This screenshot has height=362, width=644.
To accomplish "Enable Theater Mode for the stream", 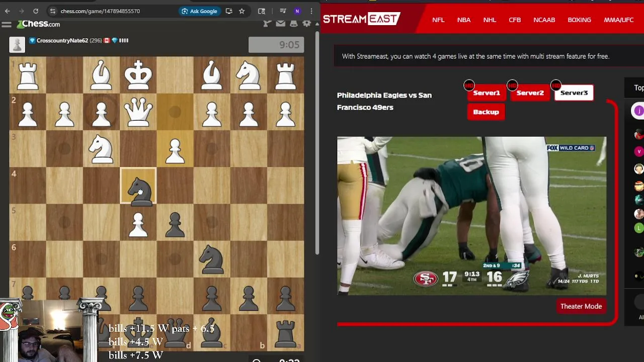I will 581,306.
